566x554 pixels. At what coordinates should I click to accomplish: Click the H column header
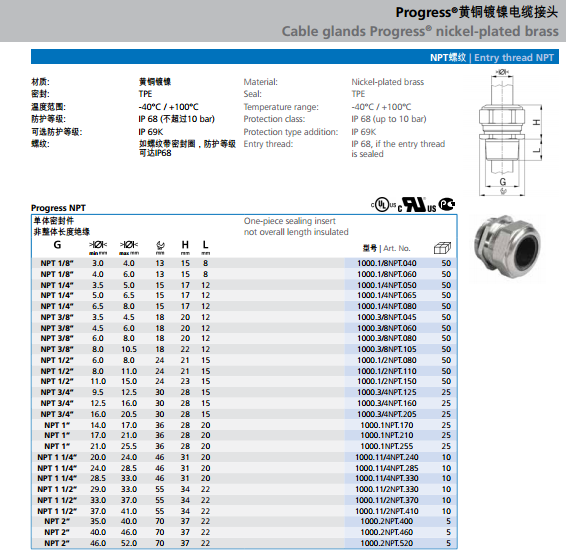(x=185, y=245)
